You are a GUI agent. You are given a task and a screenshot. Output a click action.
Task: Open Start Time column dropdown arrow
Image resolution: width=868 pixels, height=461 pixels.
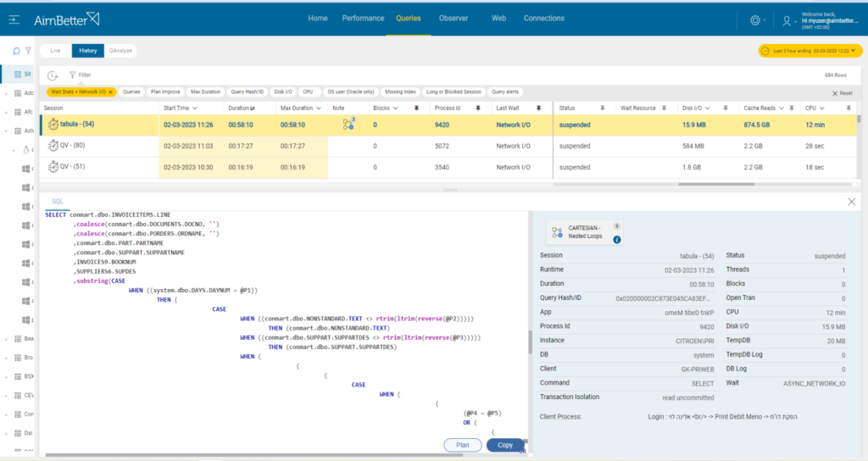click(195, 108)
